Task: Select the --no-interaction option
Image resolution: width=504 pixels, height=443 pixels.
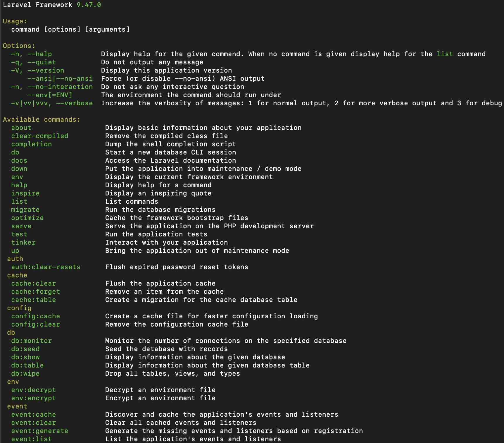Action: pos(60,87)
